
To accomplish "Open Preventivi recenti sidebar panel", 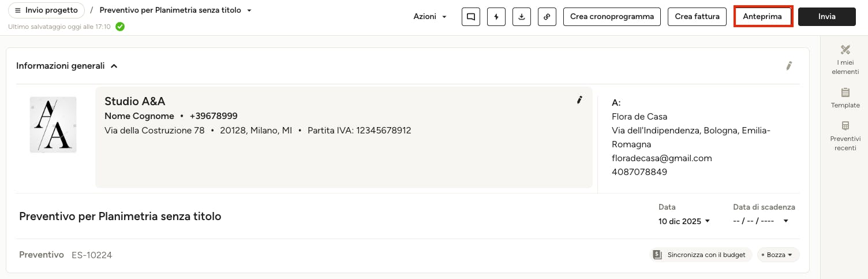I will (x=845, y=136).
